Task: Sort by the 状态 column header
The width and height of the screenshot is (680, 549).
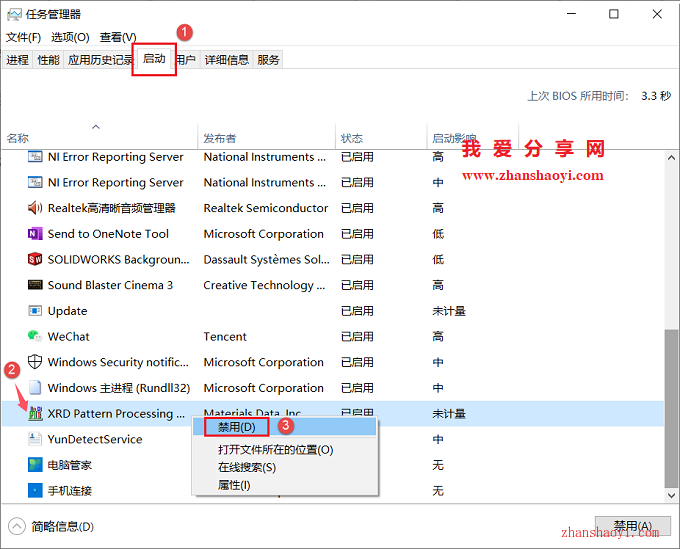Action: tap(352, 138)
